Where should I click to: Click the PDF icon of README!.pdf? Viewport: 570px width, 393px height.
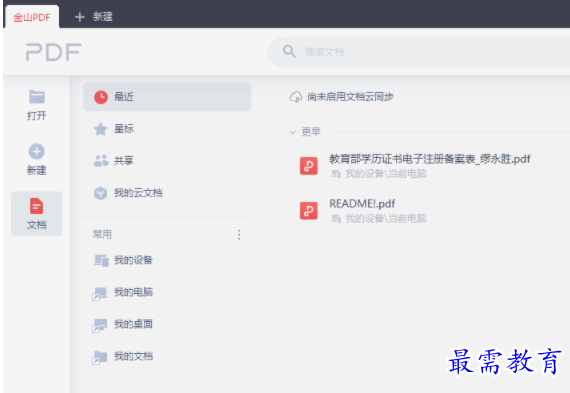pyautogui.click(x=309, y=211)
